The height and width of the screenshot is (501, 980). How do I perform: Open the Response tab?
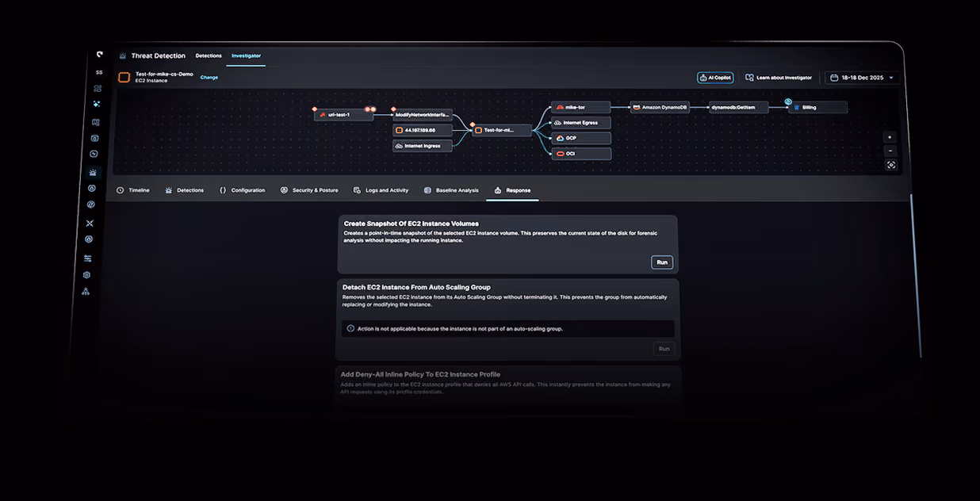(x=512, y=190)
